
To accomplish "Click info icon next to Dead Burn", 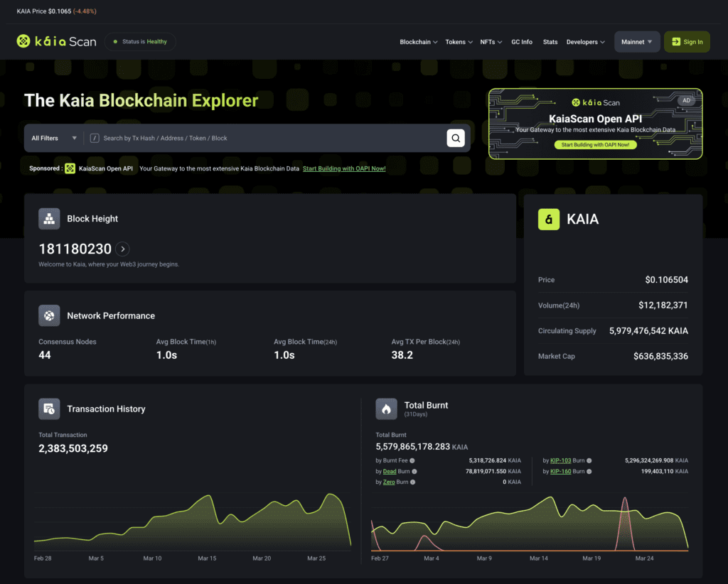I will point(414,471).
